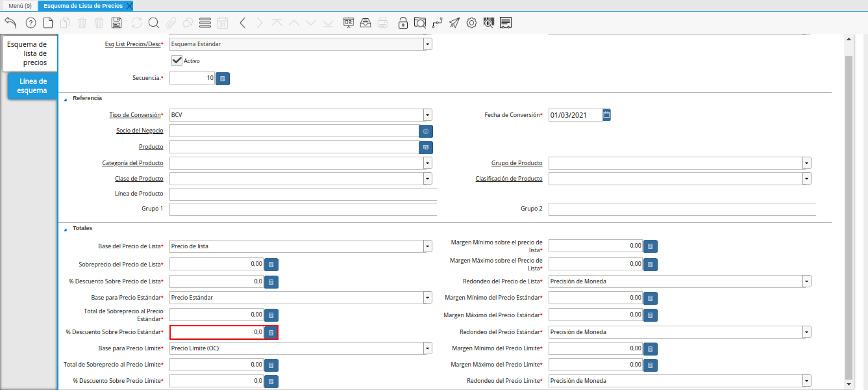Open Base para Precio Límite dropdown
The width and height of the screenshot is (868, 390).
click(428, 348)
